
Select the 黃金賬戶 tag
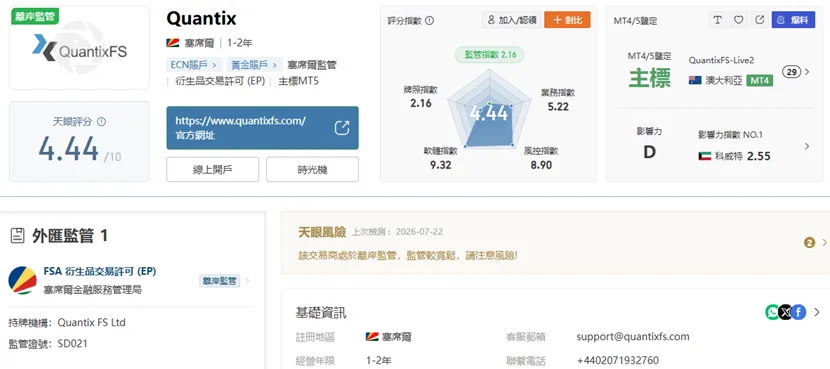[254, 65]
